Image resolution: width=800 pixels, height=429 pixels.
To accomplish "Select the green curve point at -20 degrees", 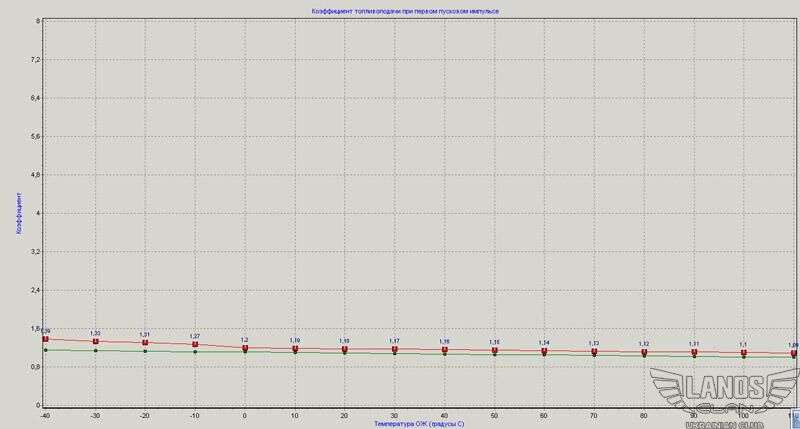I will coord(145,351).
